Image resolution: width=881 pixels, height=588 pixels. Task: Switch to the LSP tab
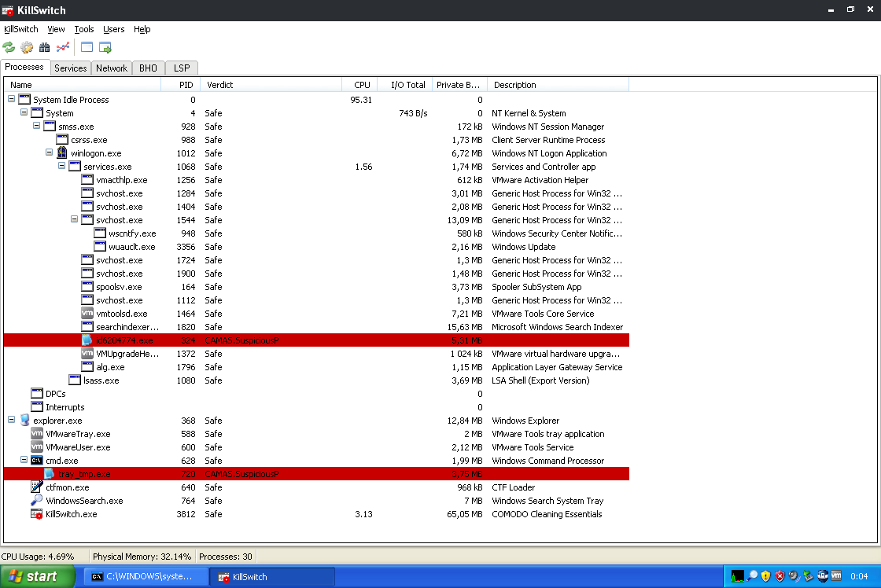182,68
